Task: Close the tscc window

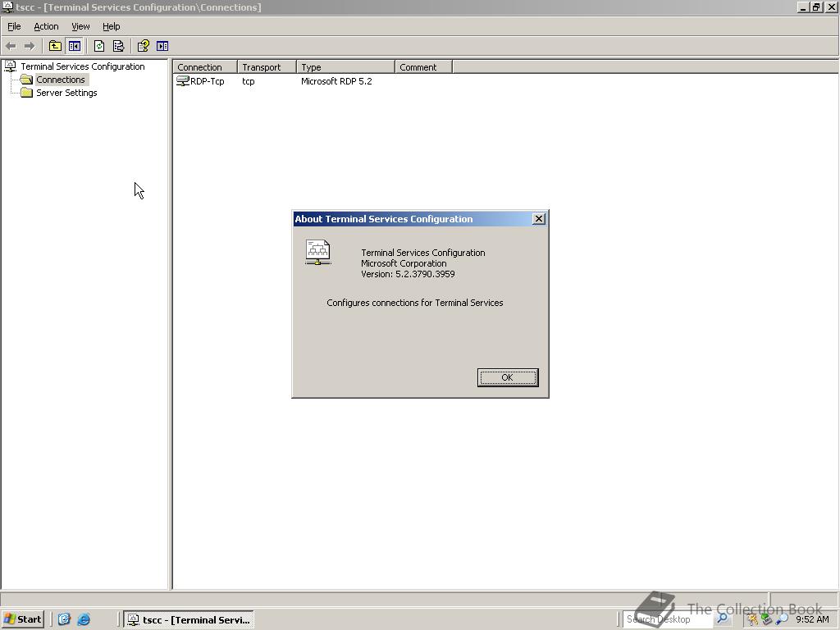Action: click(831, 7)
